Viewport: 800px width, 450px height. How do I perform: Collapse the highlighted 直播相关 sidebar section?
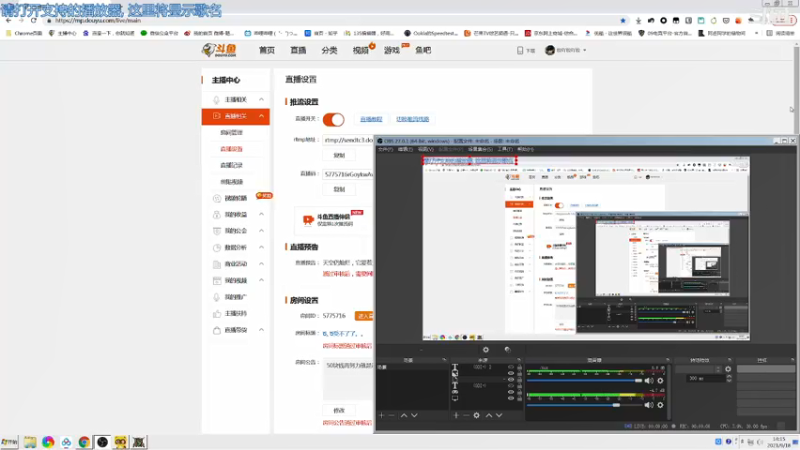261,116
